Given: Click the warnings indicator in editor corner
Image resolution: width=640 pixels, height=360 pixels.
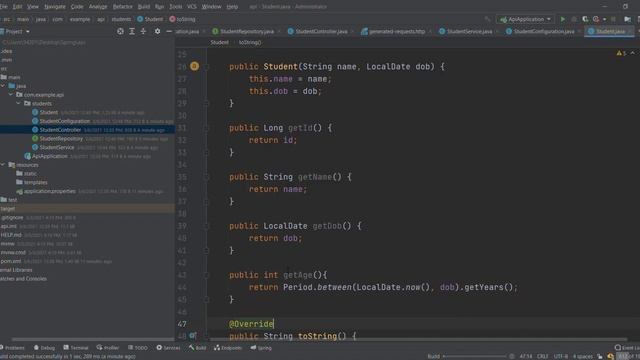Looking at the screenshot, I should 621,53.
